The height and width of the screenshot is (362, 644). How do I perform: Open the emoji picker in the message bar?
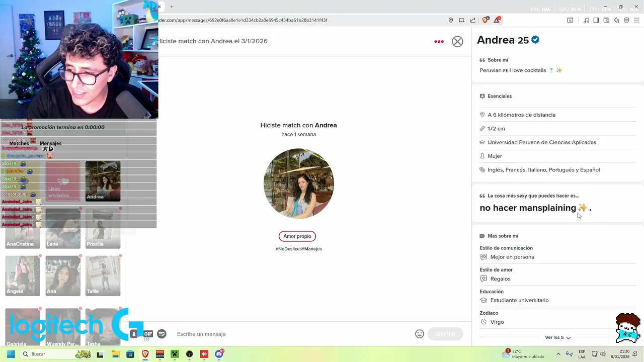coord(420,334)
